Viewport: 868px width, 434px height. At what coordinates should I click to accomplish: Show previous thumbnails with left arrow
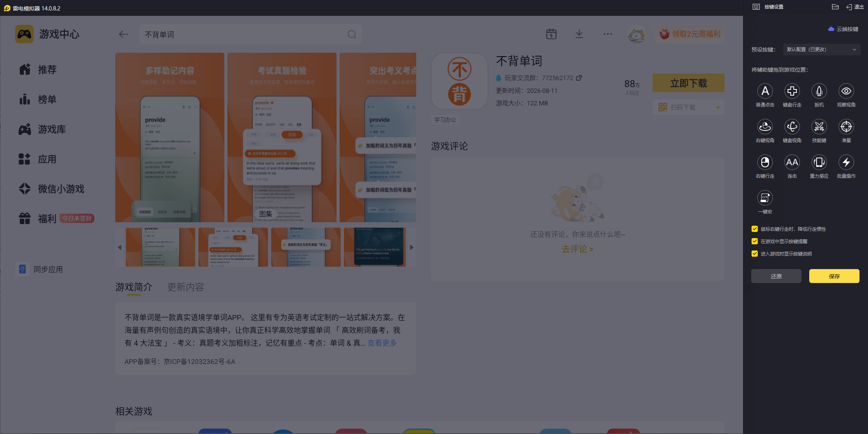coord(120,247)
